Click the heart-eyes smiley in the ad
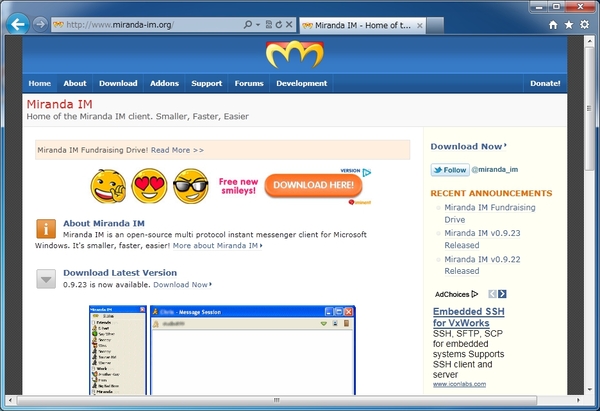This screenshot has width=600, height=411. tap(149, 186)
